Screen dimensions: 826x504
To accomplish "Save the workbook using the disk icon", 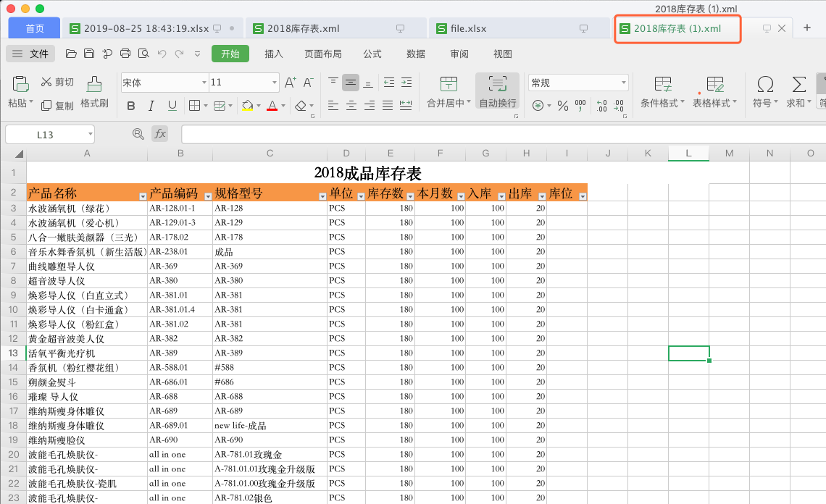I will pyautogui.click(x=89, y=54).
